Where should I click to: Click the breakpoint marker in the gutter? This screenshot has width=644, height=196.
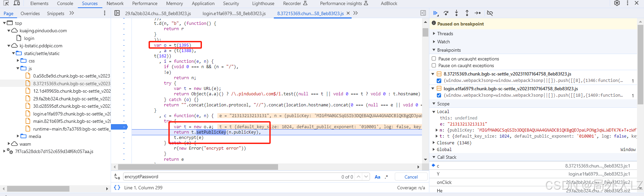coord(119,127)
